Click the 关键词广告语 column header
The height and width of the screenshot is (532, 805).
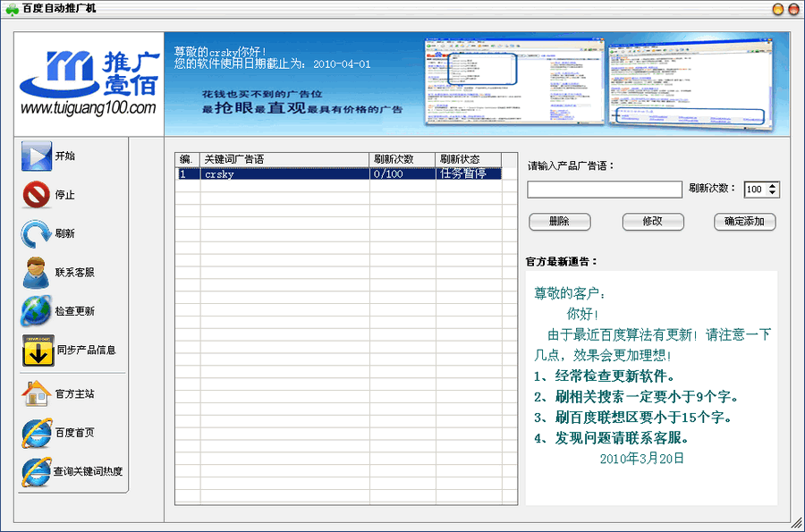[x=284, y=159]
